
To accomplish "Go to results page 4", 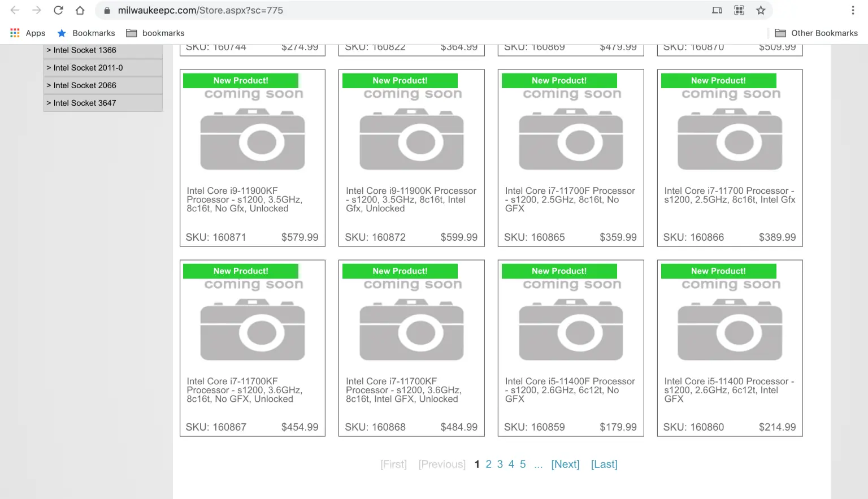I will (511, 464).
